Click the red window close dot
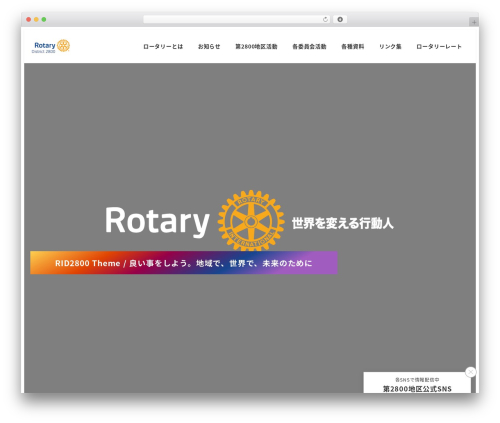500x423 pixels. [29, 20]
